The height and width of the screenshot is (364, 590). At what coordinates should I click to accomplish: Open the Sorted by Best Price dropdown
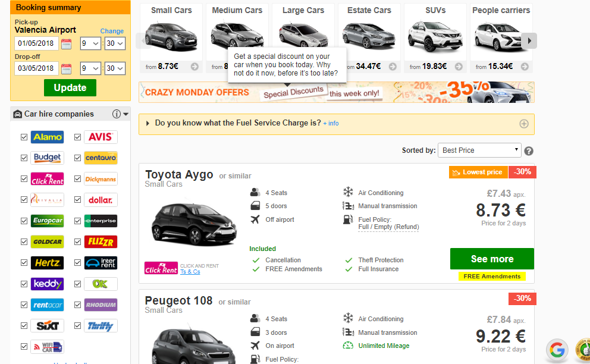point(479,150)
